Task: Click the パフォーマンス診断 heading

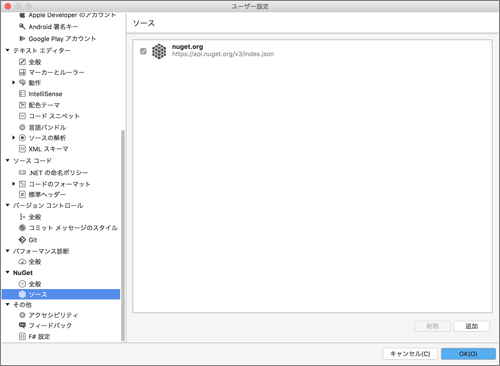Action: click(x=41, y=251)
